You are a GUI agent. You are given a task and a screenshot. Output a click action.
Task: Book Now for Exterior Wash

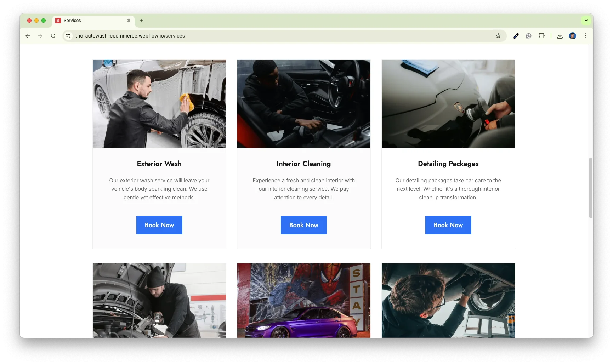coord(159,225)
